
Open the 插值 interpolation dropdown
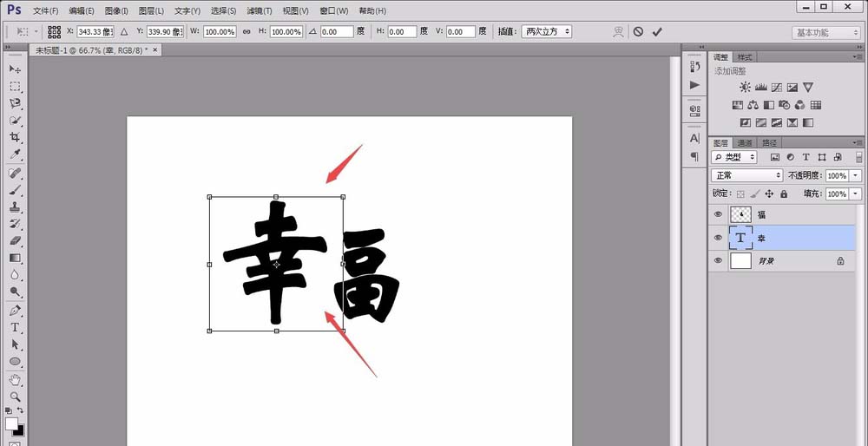pyautogui.click(x=546, y=32)
